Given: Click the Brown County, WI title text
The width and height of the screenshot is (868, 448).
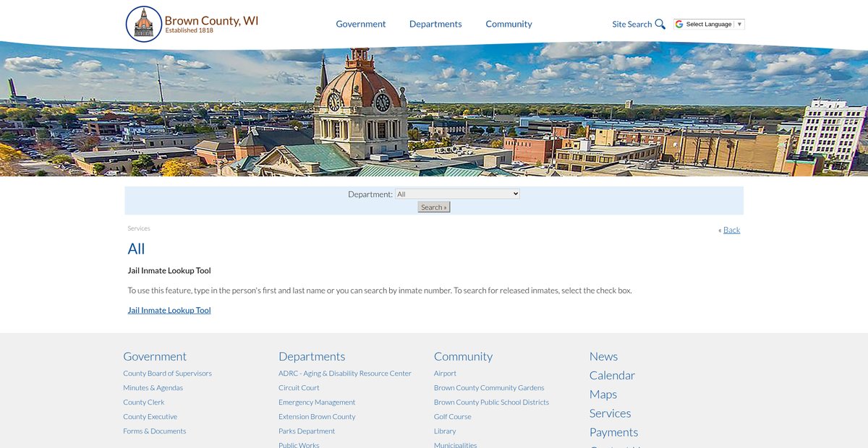Looking at the screenshot, I should coord(211,21).
